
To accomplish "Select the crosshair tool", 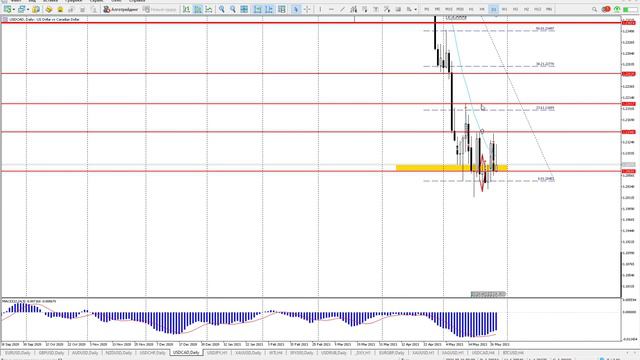I will (x=307, y=9).
